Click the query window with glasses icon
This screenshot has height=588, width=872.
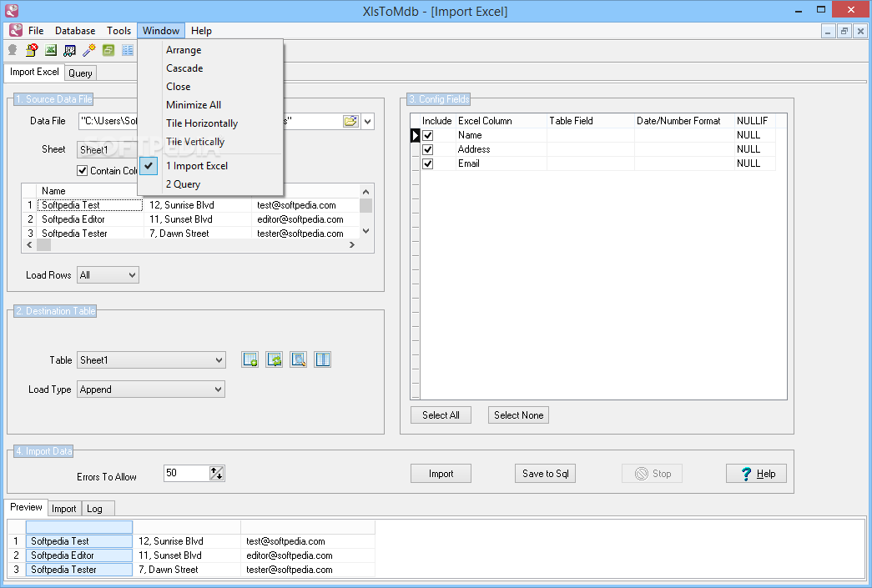click(x=69, y=51)
